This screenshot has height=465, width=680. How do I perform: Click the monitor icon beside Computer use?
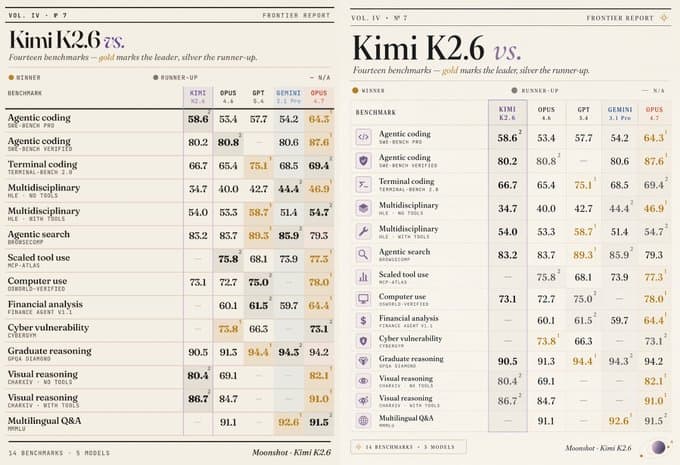click(x=363, y=298)
